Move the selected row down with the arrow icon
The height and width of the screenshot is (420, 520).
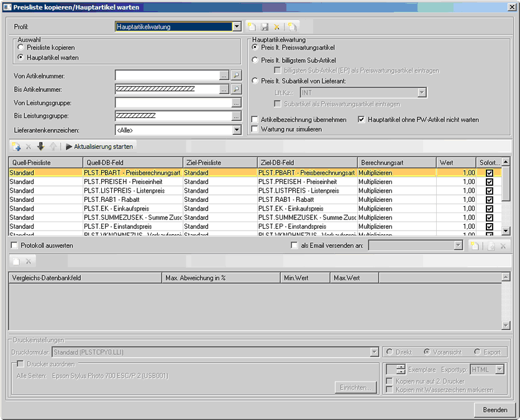point(40,147)
